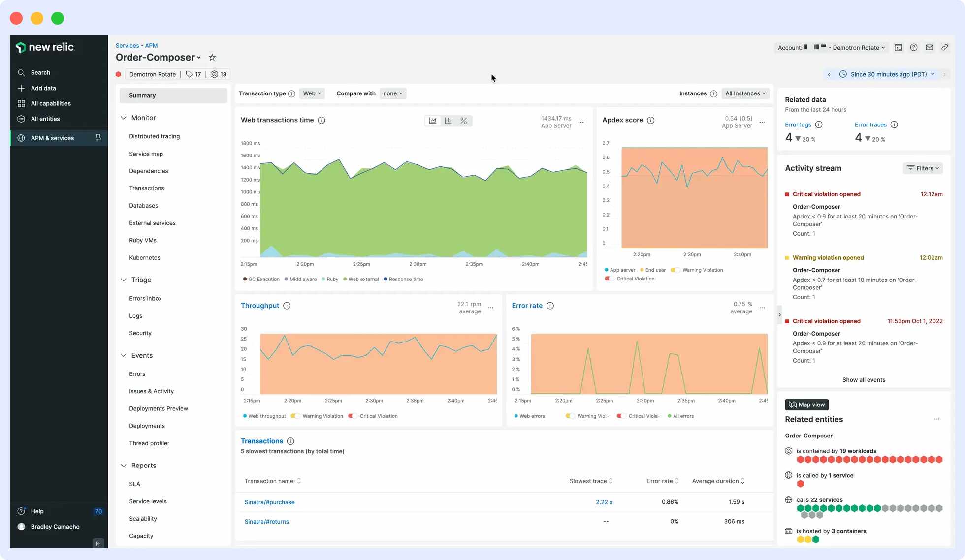Open Distributed tracing page
965x560 pixels.
tap(154, 136)
